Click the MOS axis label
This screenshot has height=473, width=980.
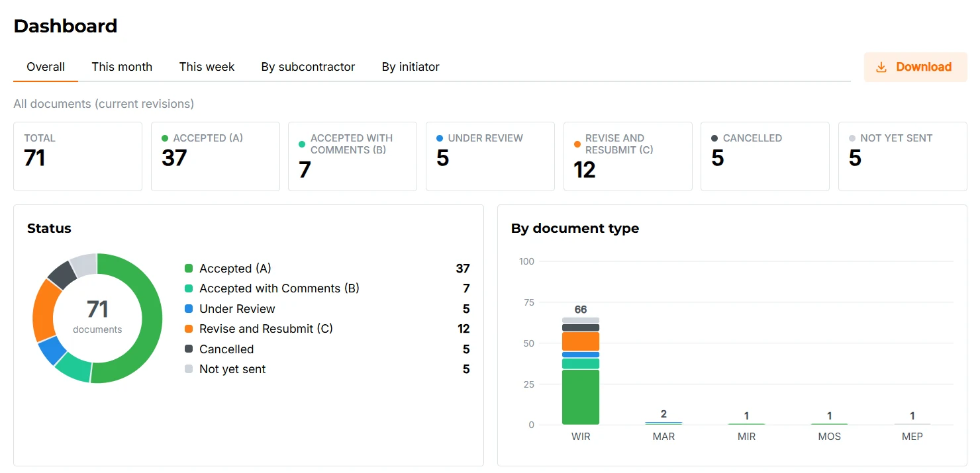830,437
